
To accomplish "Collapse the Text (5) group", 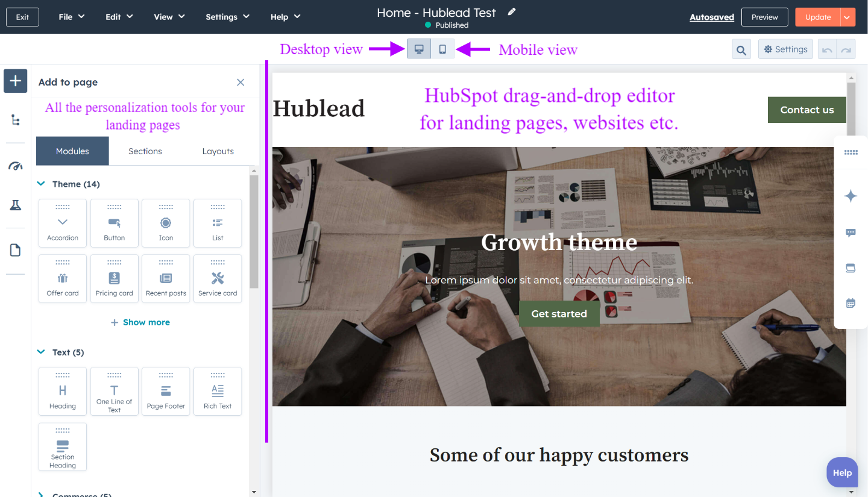I will [x=41, y=352].
